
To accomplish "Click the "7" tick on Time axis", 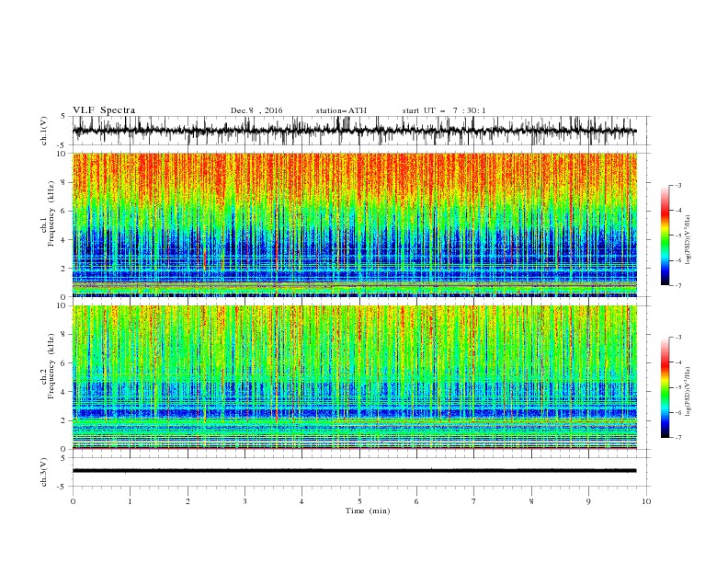I will coord(474,501).
